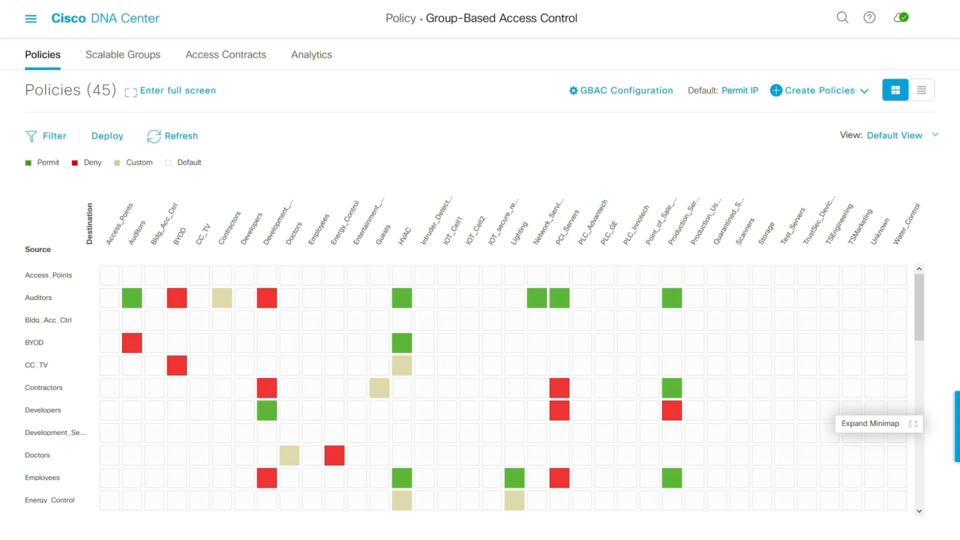Image resolution: width=960 pixels, height=540 pixels.
Task: Open the Default View dropdown
Action: click(x=935, y=135)
